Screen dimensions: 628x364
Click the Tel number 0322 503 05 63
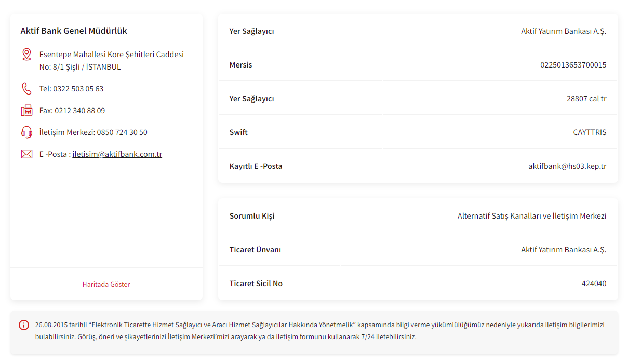point(78,89)
